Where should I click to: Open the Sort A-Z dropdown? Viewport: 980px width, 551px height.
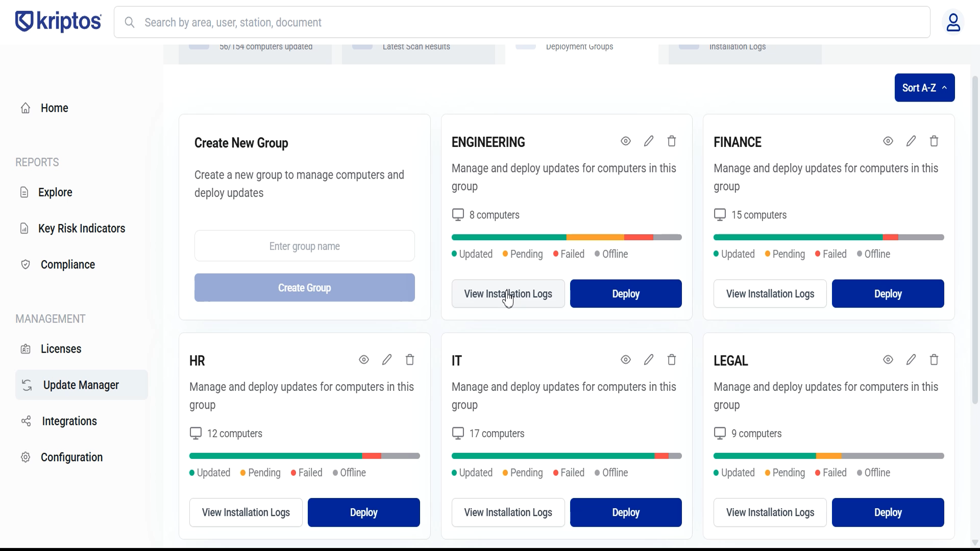(924, 88)
